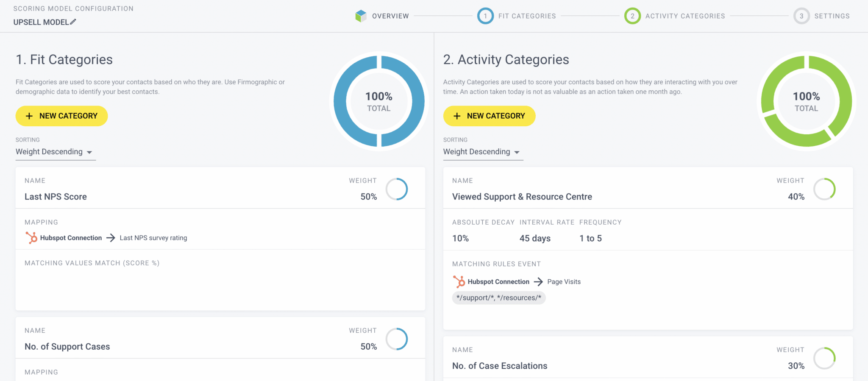The width and height of the screenshot is (868, 381).
Task: Switch to ACTIVITY CATEGORIES step
Action: click(x=685, y=16)
